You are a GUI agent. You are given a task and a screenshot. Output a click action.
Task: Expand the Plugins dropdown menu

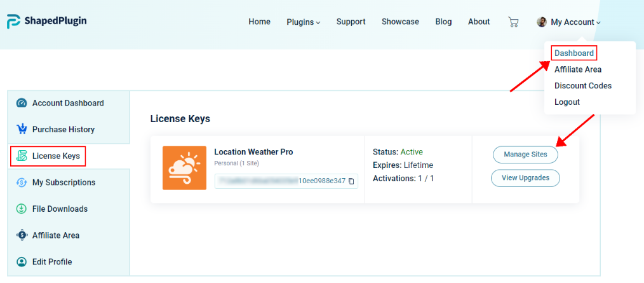point(303,22)
